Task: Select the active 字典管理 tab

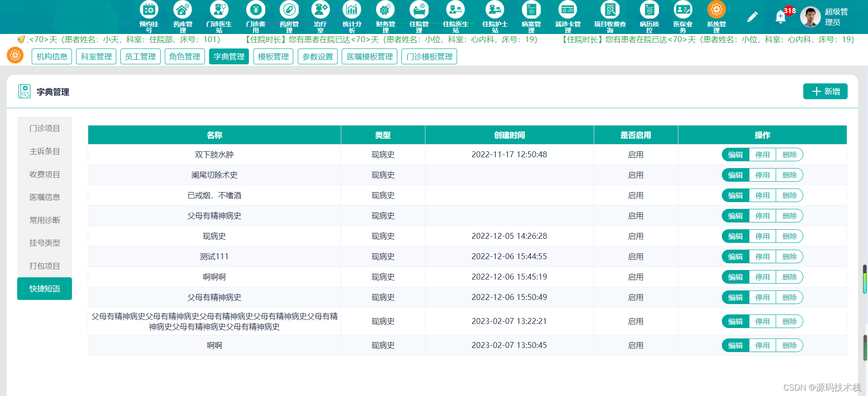Action: (x=229, y=57)
